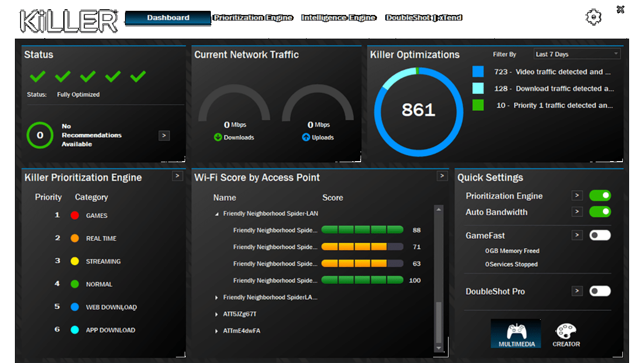Image resolution: width=644 pixels, height=363 pixels.
Task: Click the blue video traffic color swatch
Action: [478, 72]
